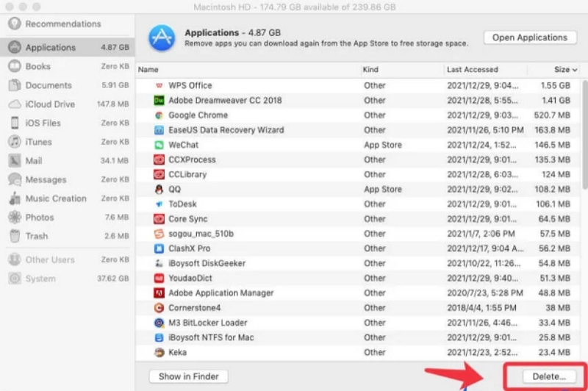588x391 pixels.
Task: Click the Delete... button
Action: 549,376
